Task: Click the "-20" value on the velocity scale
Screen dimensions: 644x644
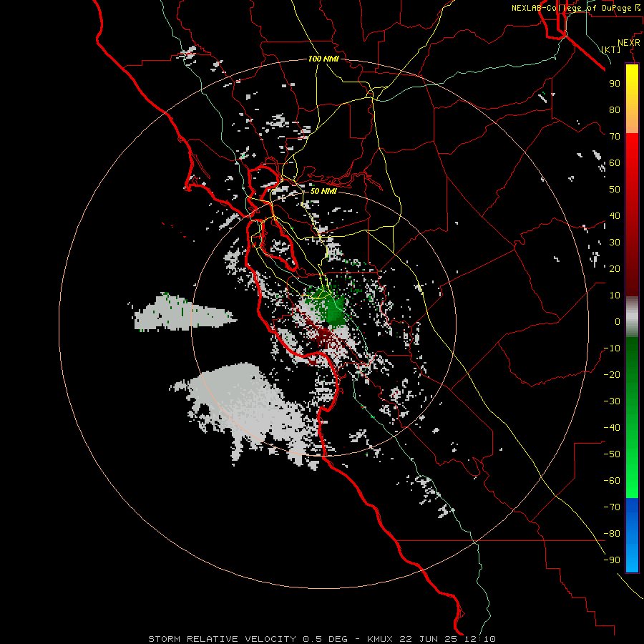Action: click(612, 374)
